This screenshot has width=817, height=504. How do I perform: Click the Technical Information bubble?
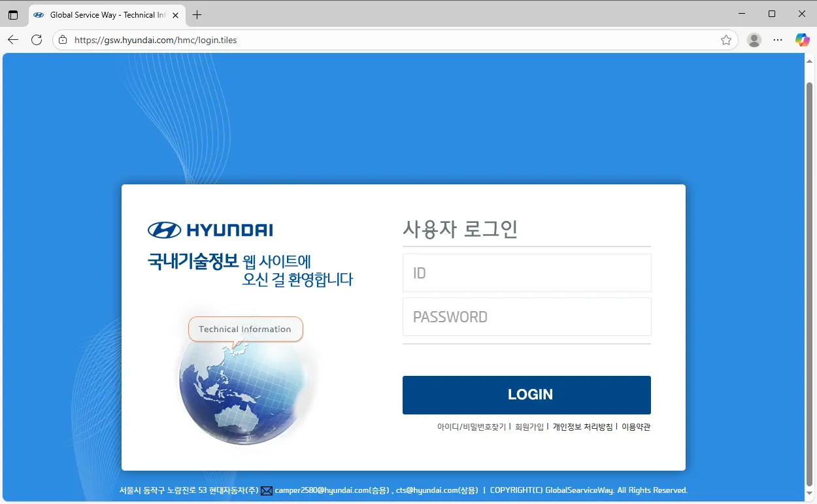click(245, 329)
